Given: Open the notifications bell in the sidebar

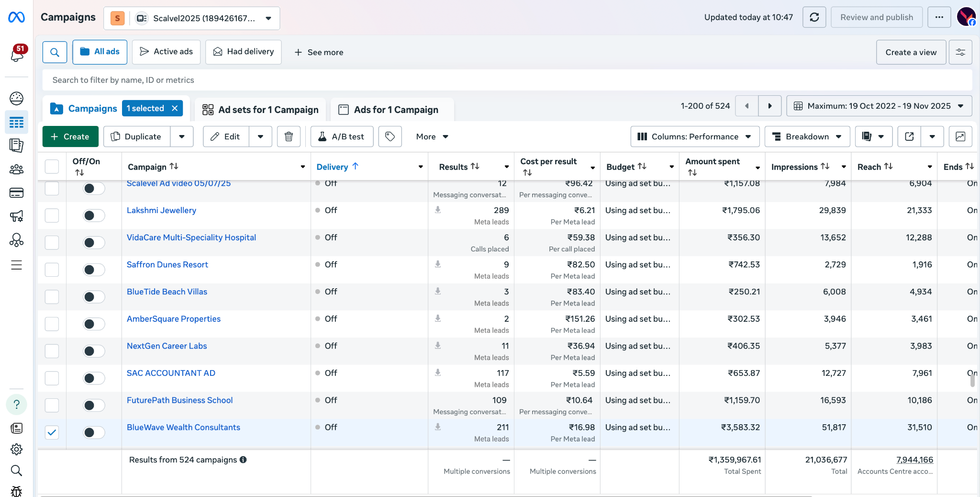Looking at the screenshot, I should (17, 54).
